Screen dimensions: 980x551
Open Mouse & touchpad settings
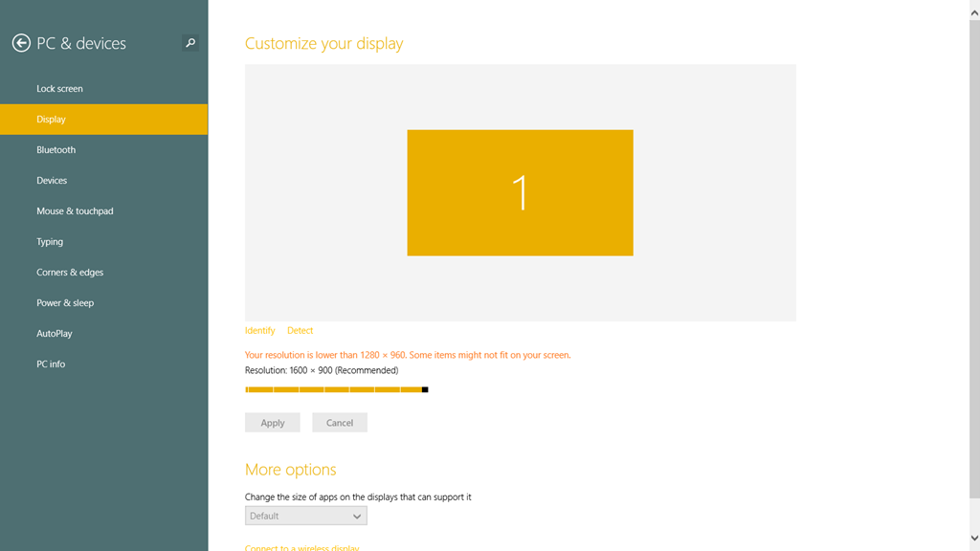75,211
